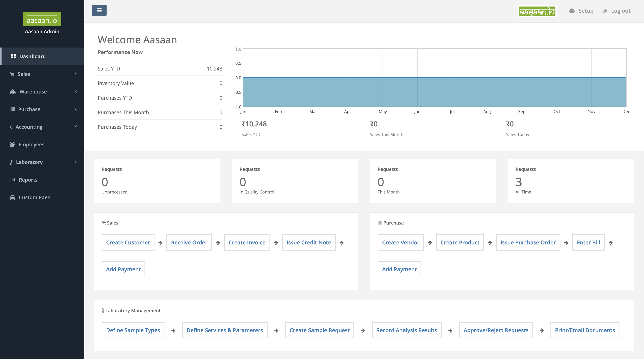This screenshot has height=359, width=644.
Task: Open Employees via its people icon
Action: click(12, 144)
